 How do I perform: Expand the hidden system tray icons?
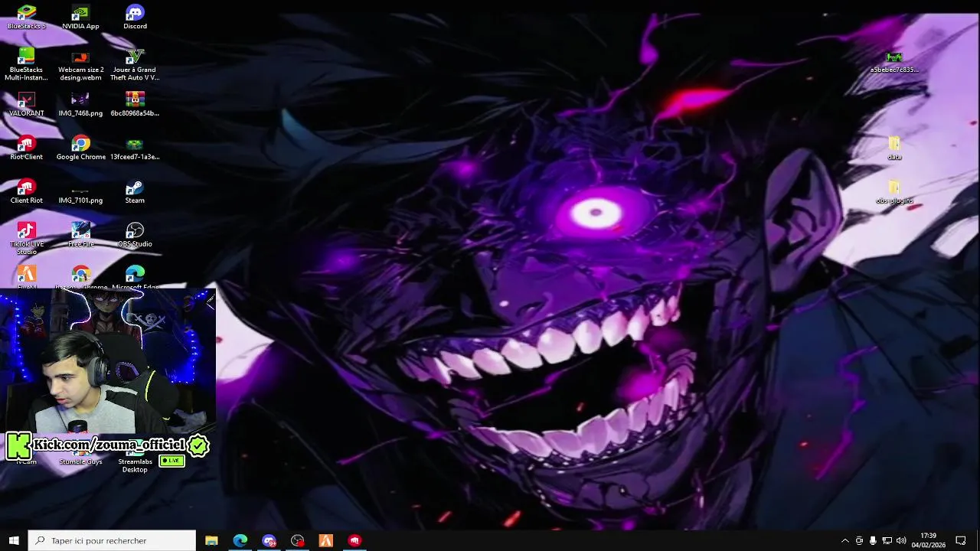[844, 540]
